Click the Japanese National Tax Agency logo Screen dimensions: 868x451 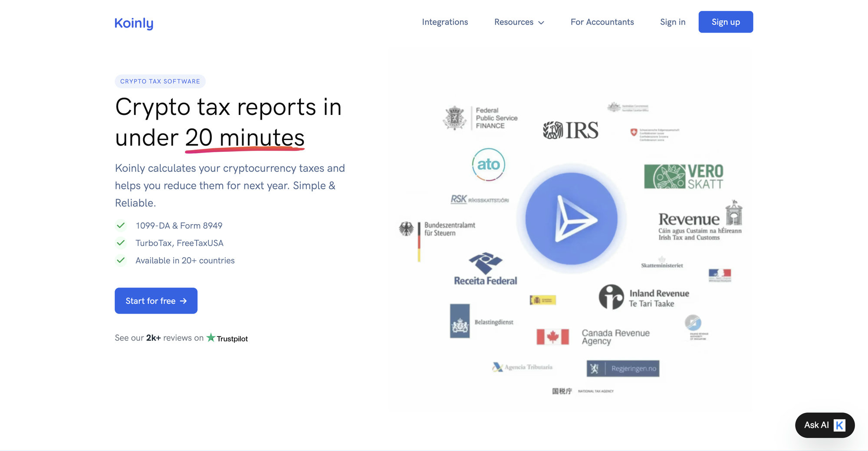tap(582, 391)
